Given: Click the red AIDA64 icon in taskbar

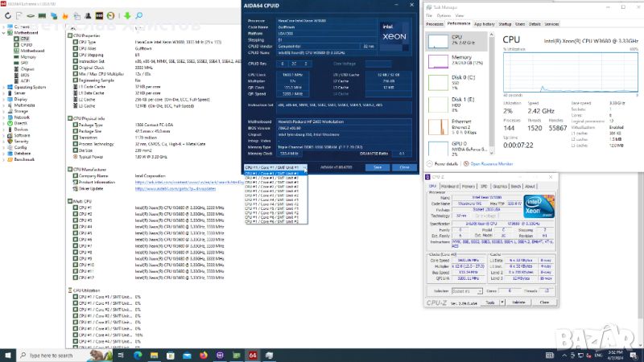Looking at the screenshot, I should pyautogui.click(x=253, y=354).
